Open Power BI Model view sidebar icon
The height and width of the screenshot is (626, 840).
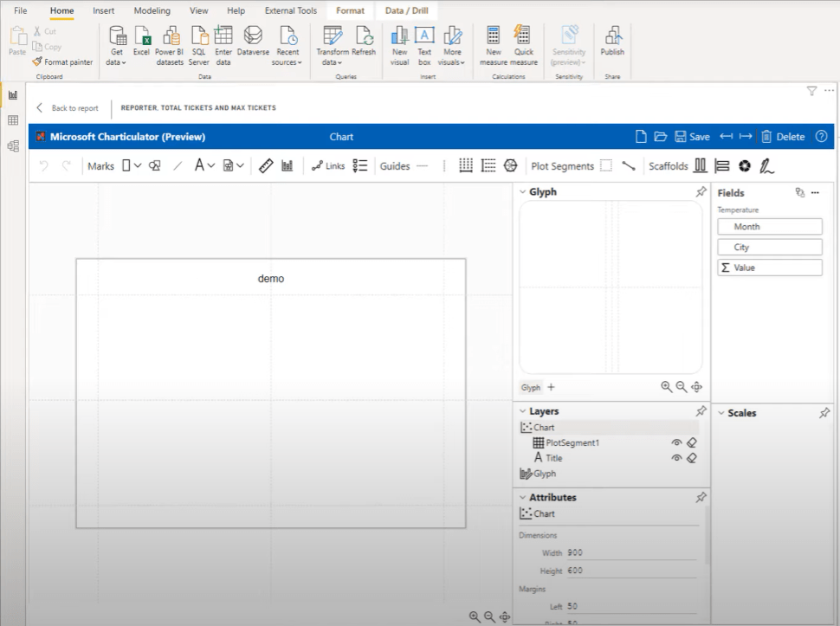13,145
